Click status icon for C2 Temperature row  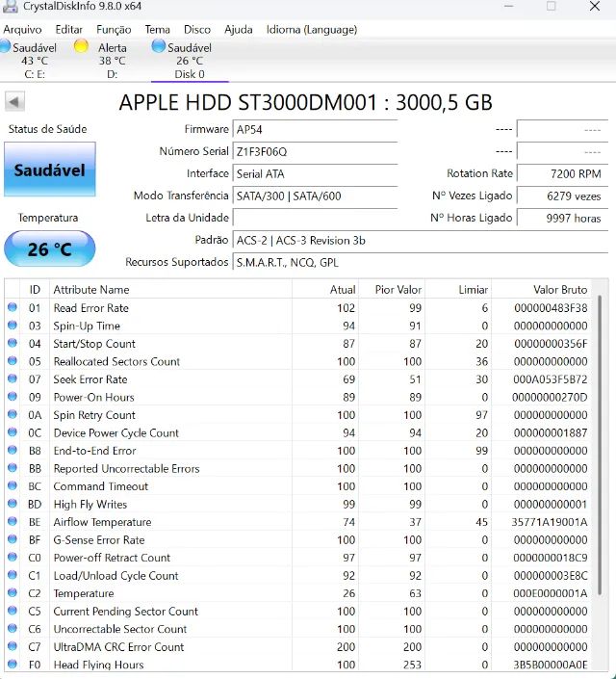click(13, 593)
